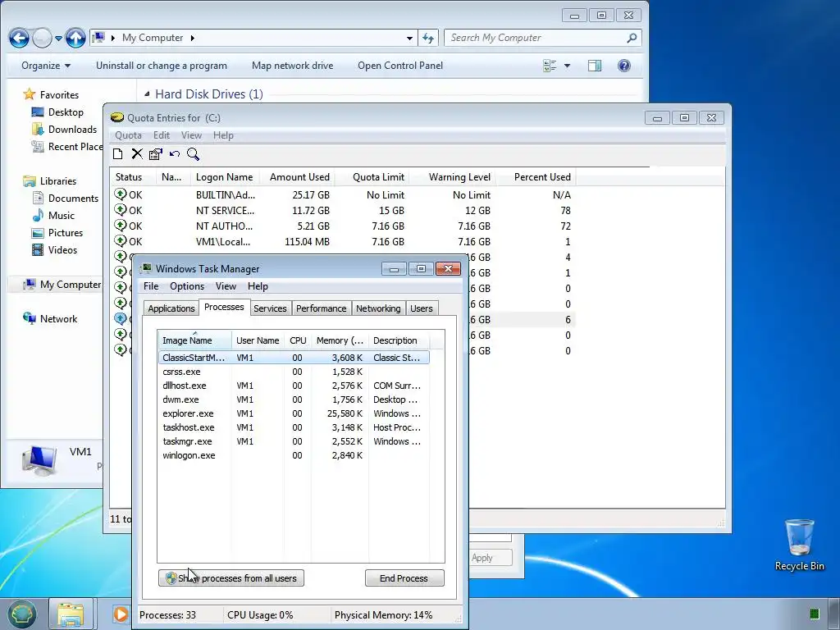Screen dimensions: 840x630
Task: Click the Back arrow in My Computer window
Action: pos(19,38)
